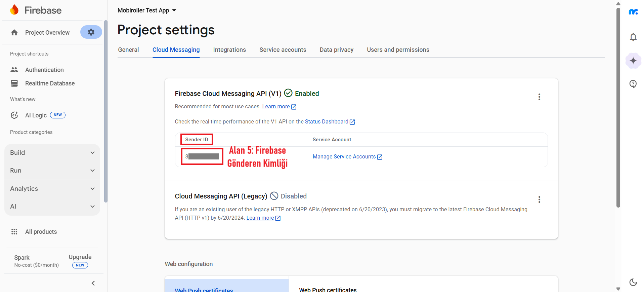Viewport: 644px width, 292px height.
Task: Click the AI Logic sparkle icon
Action: coord(14,115)
